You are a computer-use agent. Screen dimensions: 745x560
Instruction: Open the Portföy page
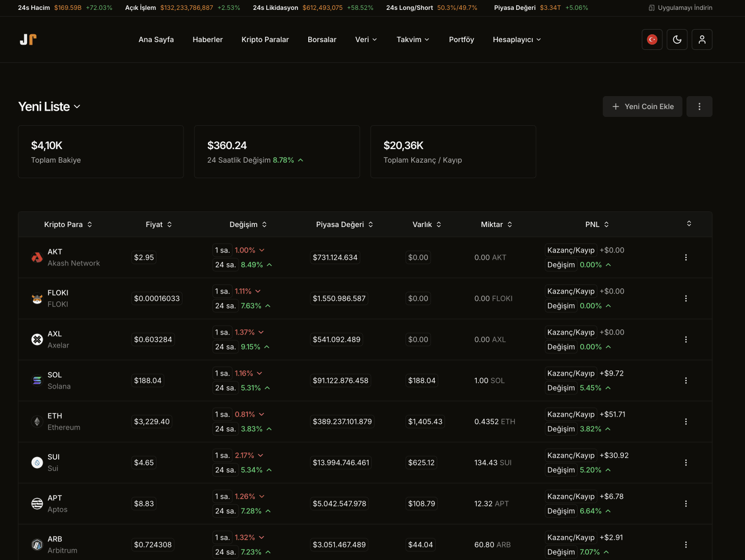461,39
